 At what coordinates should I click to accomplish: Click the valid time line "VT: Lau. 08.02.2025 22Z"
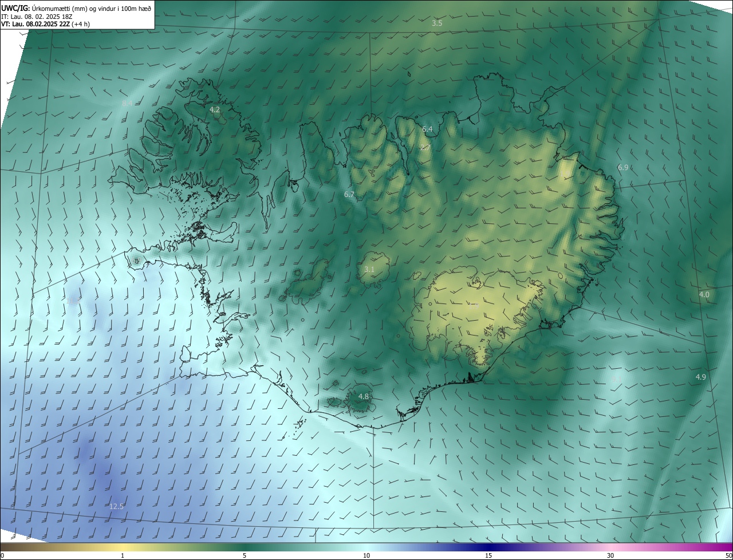[36, 24]
